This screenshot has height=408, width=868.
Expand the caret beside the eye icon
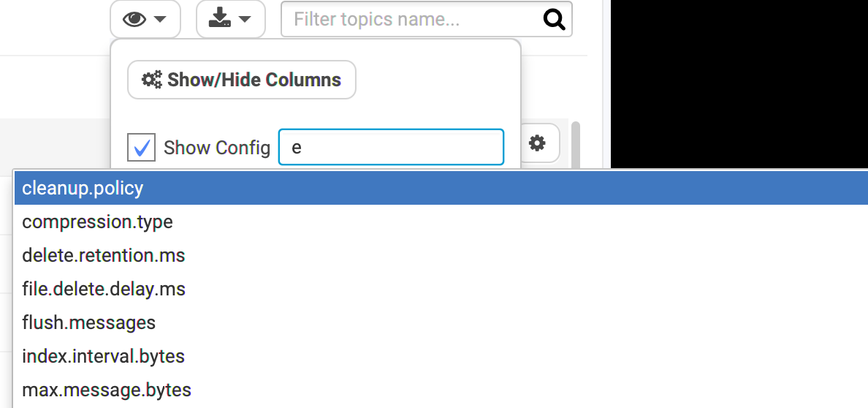[x=160, y=20]
